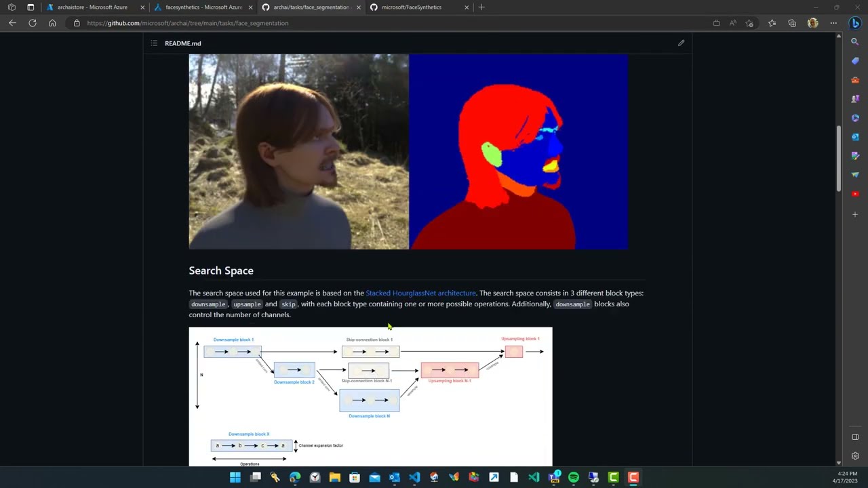Screen dimensions: 868x488
Task: Open the README.md table of contents
Action: click(154, 43)
